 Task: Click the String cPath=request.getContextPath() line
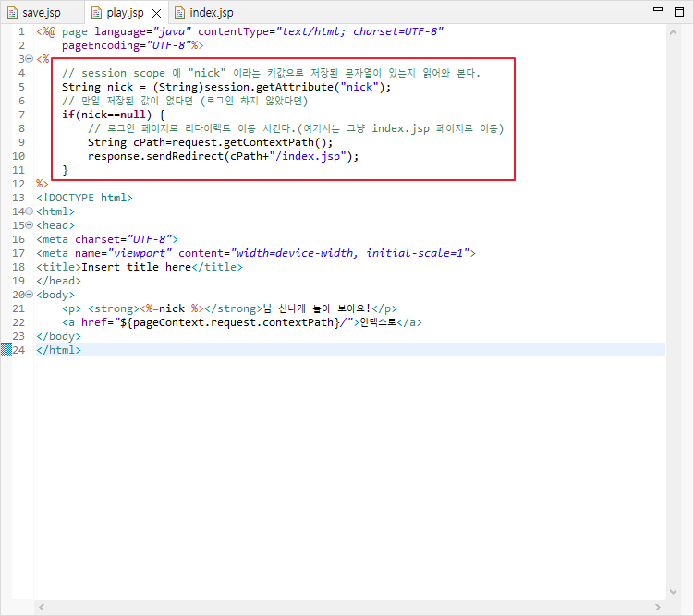tap(210, 142)
